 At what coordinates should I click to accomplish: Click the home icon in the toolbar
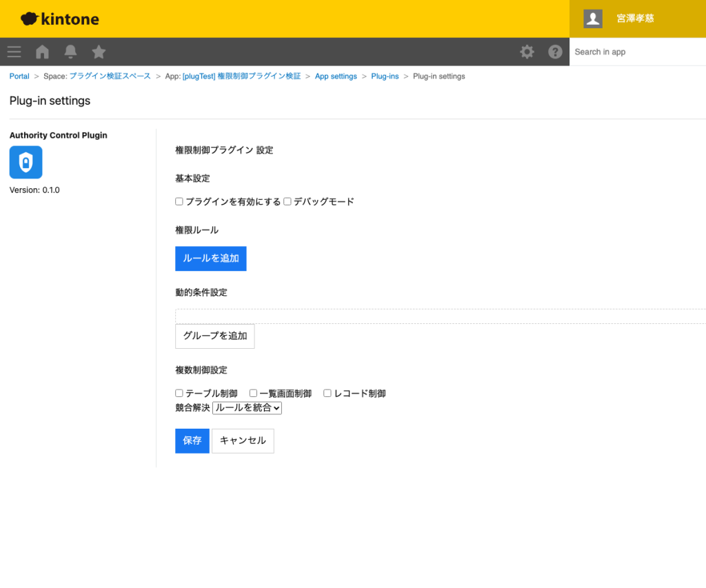(x=41, y=52)
